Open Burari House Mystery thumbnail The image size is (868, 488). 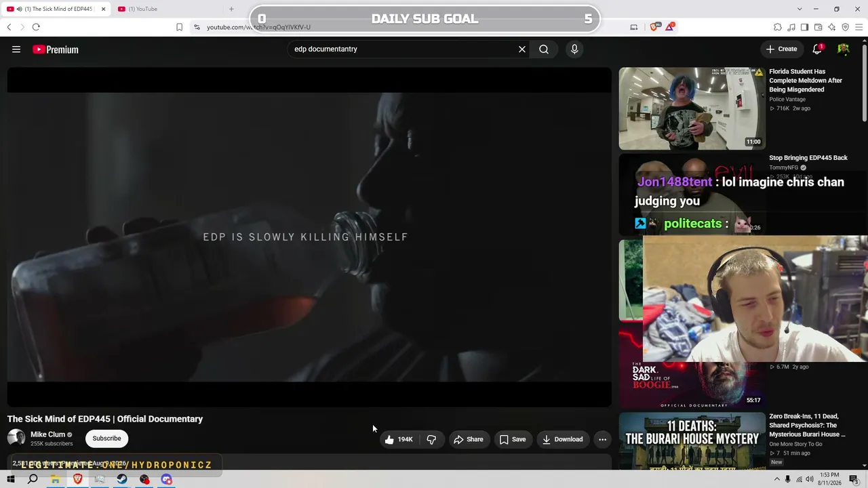point(692,441)
